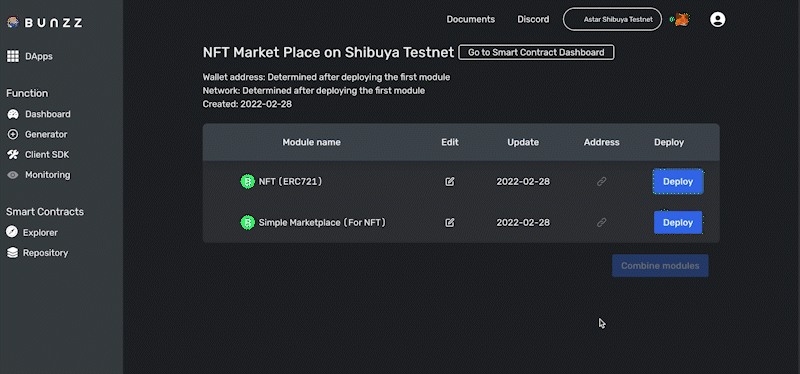Click the Wallet address info line

click(x=326, y=78)
